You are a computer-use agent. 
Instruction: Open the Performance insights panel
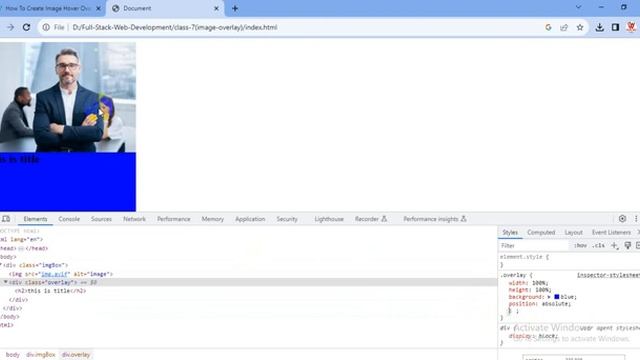435,219
